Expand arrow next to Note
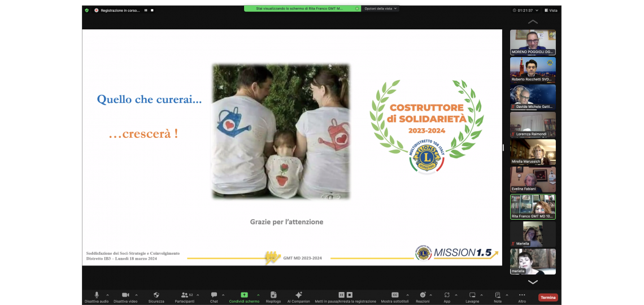Image resolution: width=644 pixels, height=305 pixels. (507, 295)
